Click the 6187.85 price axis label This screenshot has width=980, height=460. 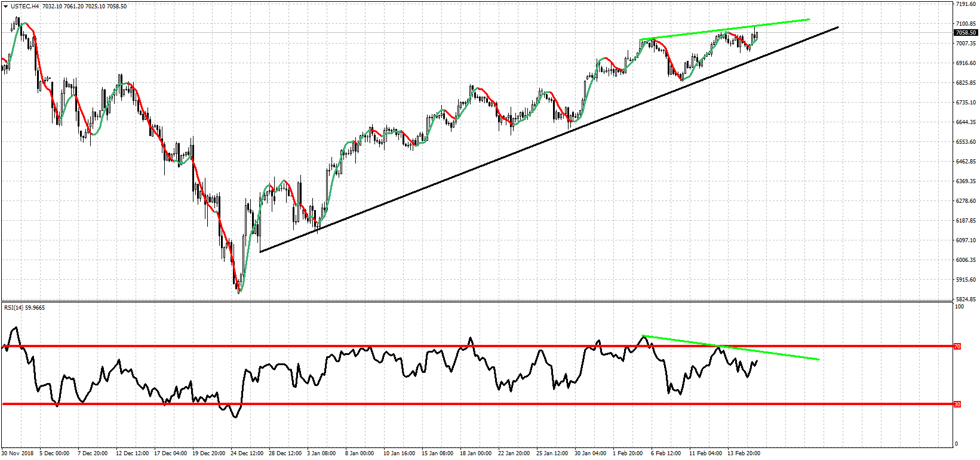click(x=966, y=221)
